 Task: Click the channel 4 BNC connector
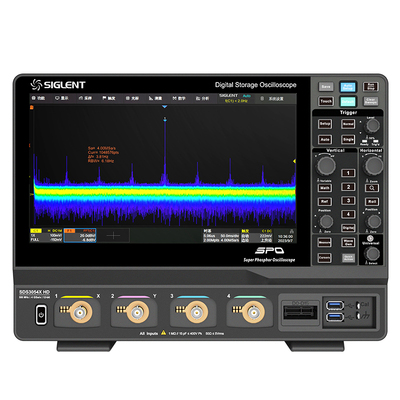(x=253, y=312)
